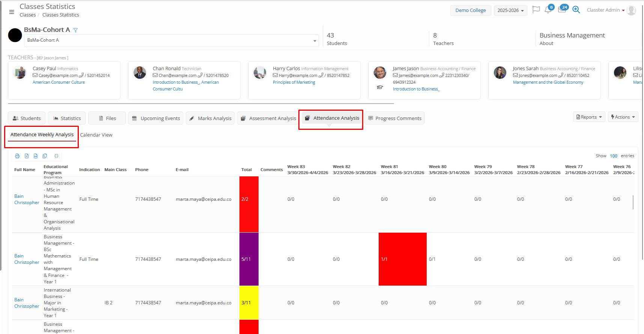Switch to the Marks Analysis tab
The image size is (644, 334).
(x=210, y=118)
